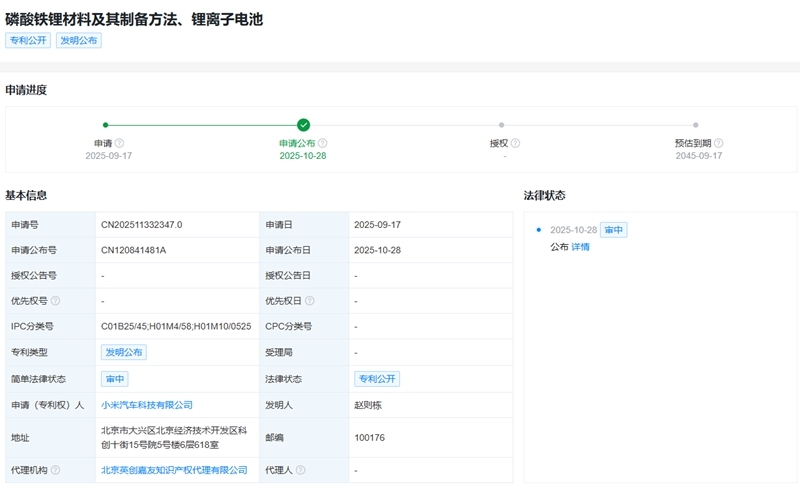The height and width of the screenshot is (487, 800).
Task: Click the help icon next to 优先权号
Action: point(56,300)
